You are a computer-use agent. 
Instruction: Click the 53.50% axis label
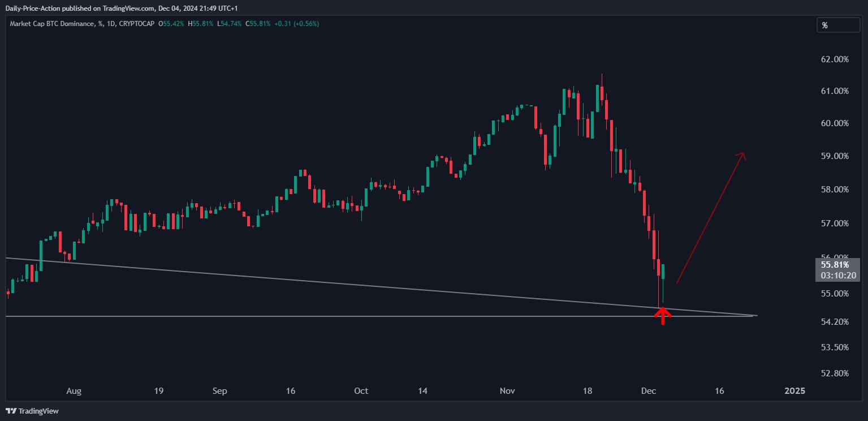click(x=834, y=347)
